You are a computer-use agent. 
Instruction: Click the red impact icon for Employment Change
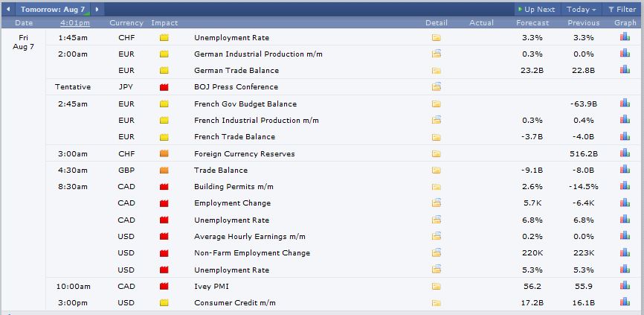click(x=164, y=203)
